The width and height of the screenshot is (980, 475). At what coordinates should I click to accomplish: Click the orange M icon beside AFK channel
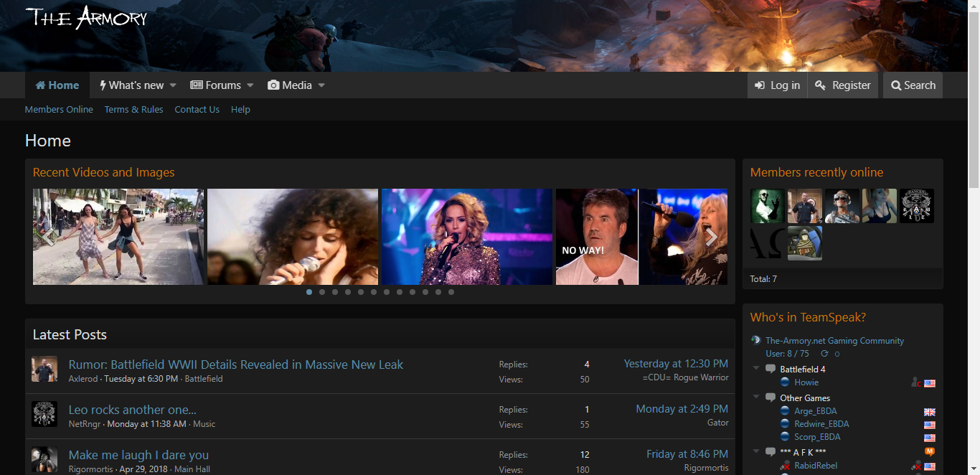tap(930, 452)
